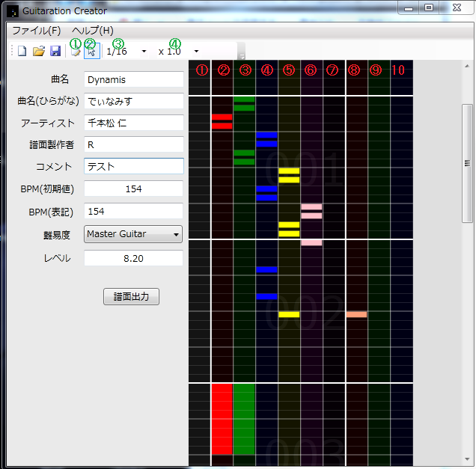The image size is (476, 469).
Task: Activate the arrow cursor selection mode
Action: coord(91,52)
